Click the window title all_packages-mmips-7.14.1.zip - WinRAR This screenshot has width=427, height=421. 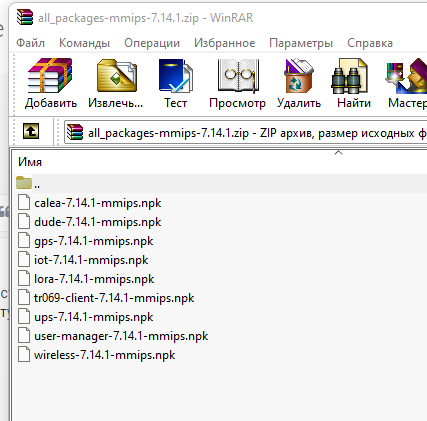click(146, 18)
